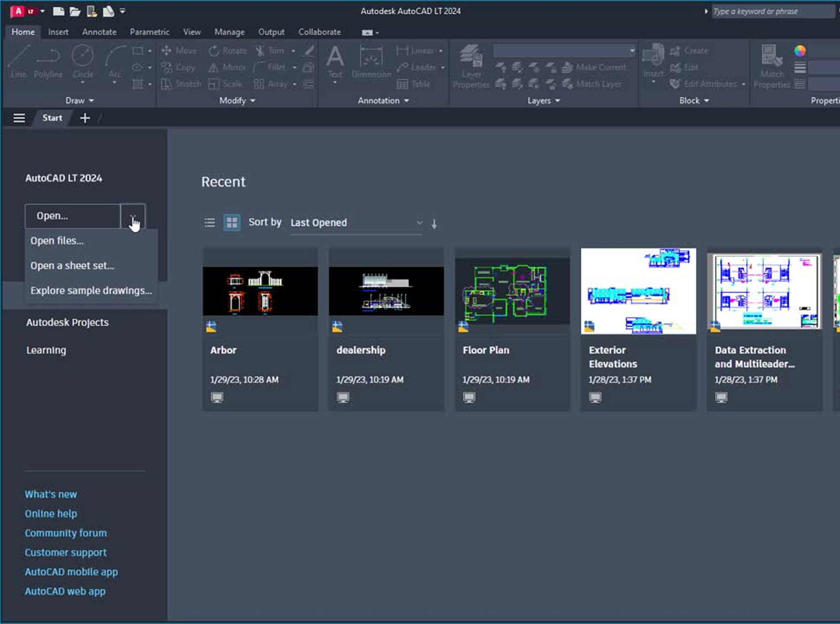Click the object color wheel swatch
The height and width of the screenshot is (624, 840).
click(x=800, y=51)
